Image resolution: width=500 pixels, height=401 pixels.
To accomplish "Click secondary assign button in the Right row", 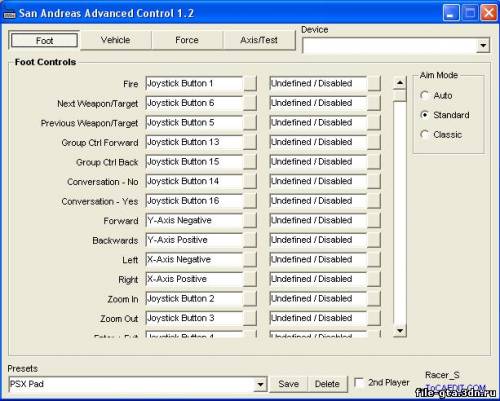I will coord(374,279).
